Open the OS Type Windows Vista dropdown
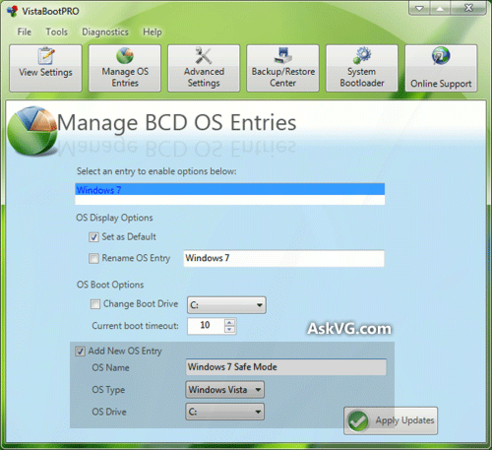 click(225, 390)
